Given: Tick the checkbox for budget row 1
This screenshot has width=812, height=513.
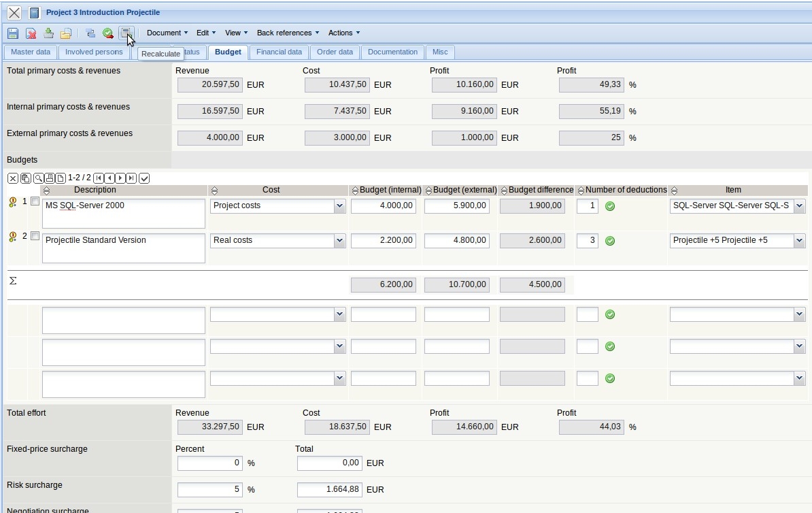Looking at the screenshot, I should (35, 201).
